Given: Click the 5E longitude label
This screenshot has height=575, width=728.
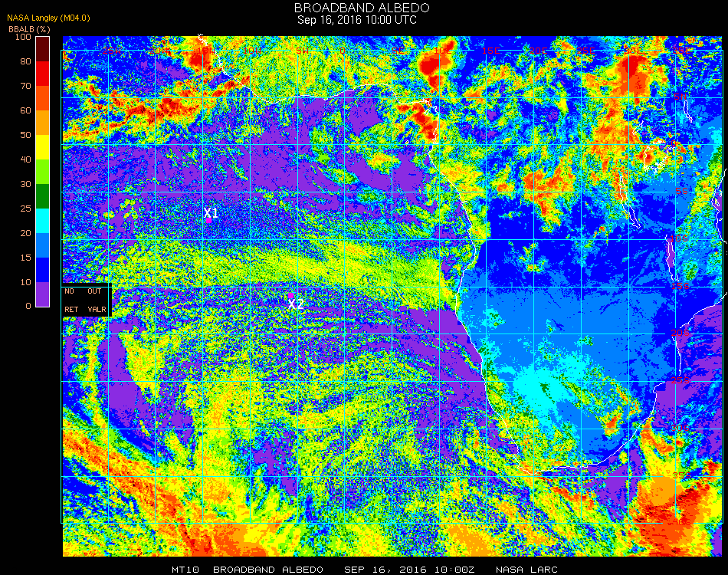Looking at the screenshot, I should (398, 50).
